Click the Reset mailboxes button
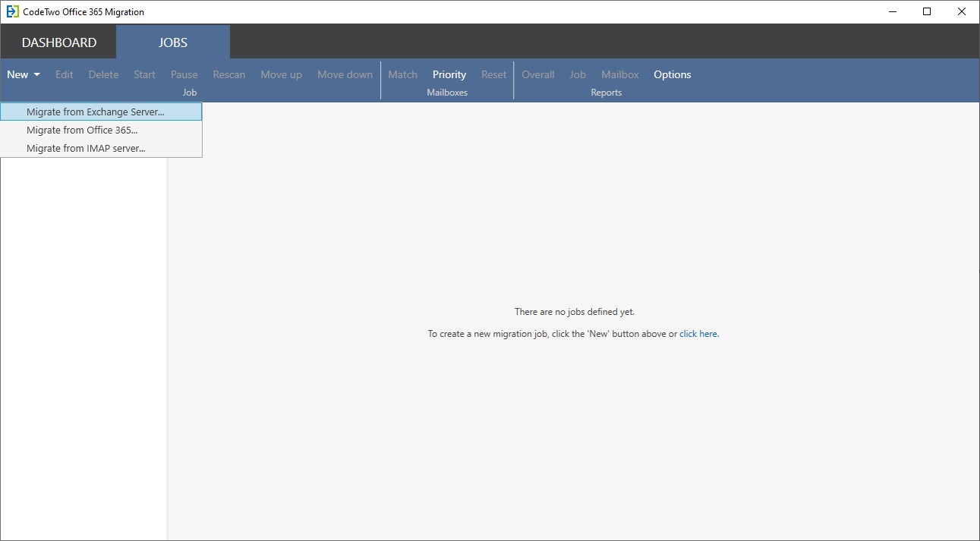Image resolution: width=980 pixels, height=541 pixels. 493,74
